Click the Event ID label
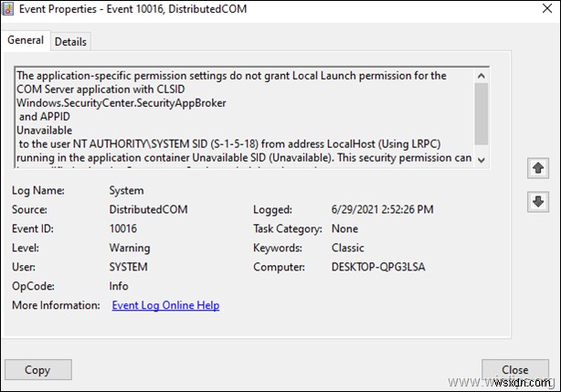The height and width of the screenshot is (392, 561). coord(33,228)
